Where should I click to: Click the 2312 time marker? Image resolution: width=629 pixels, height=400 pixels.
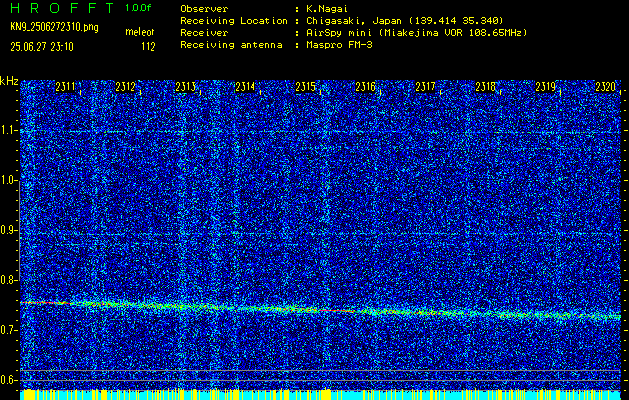pyautogui.click(x=125, y=87)
